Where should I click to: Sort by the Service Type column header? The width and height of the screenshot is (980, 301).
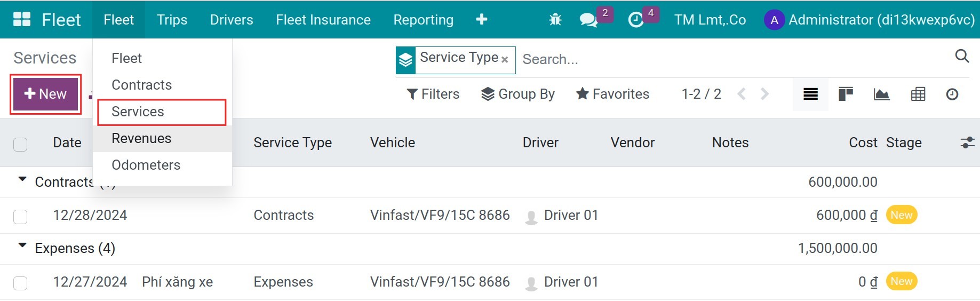point(292,142)
